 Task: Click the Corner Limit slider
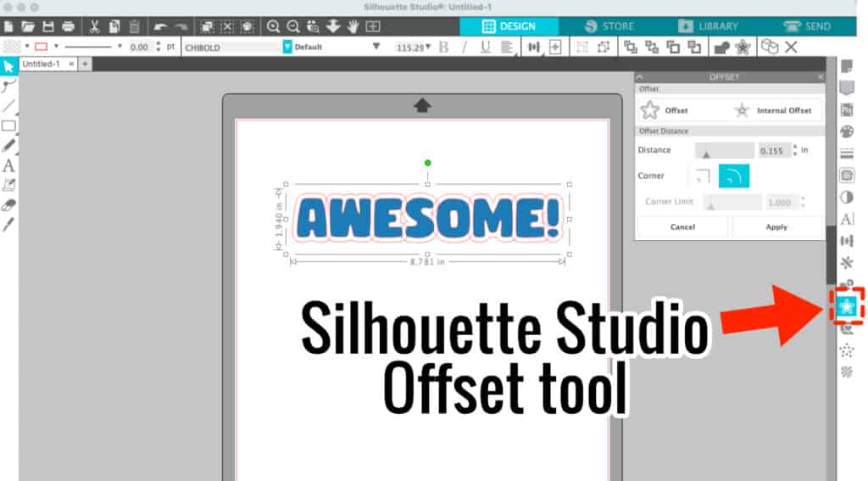(x=732, y=202)
